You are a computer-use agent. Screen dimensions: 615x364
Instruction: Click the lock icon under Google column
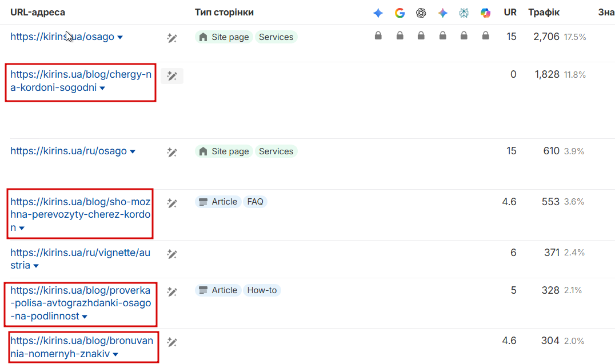(400, 35)
